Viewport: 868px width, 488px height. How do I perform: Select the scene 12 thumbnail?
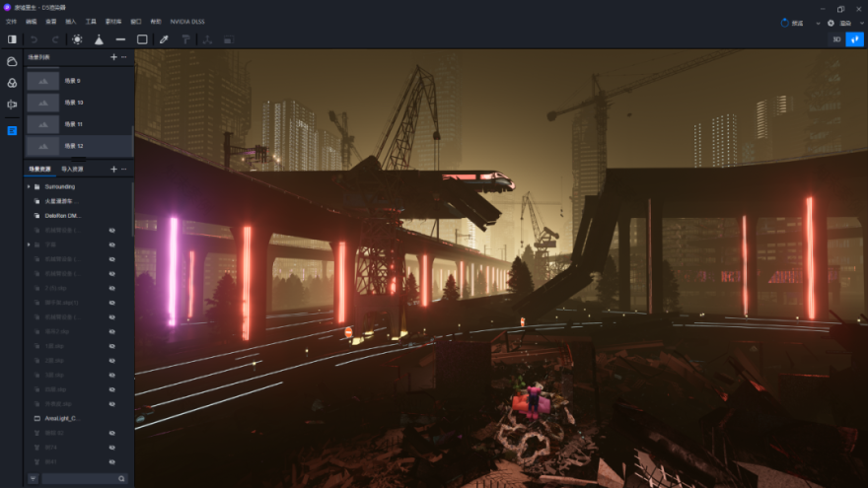coord(43,146)
